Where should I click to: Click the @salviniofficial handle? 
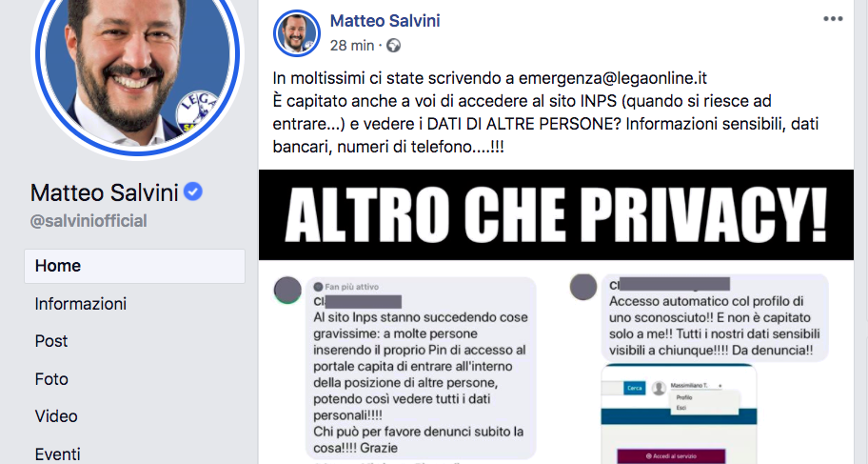point(89,221)
